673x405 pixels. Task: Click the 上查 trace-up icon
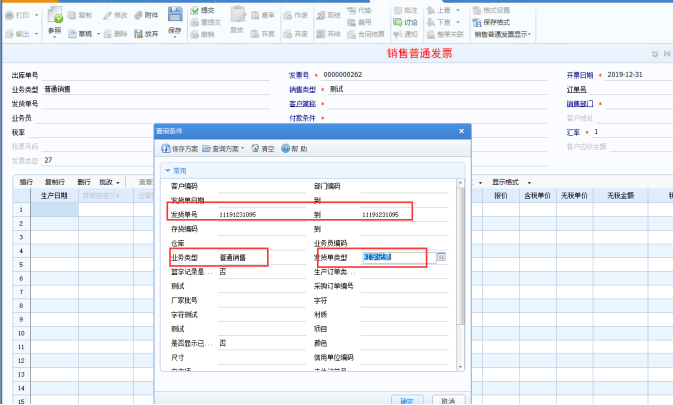pyautogui.click(x=431, y=10)
